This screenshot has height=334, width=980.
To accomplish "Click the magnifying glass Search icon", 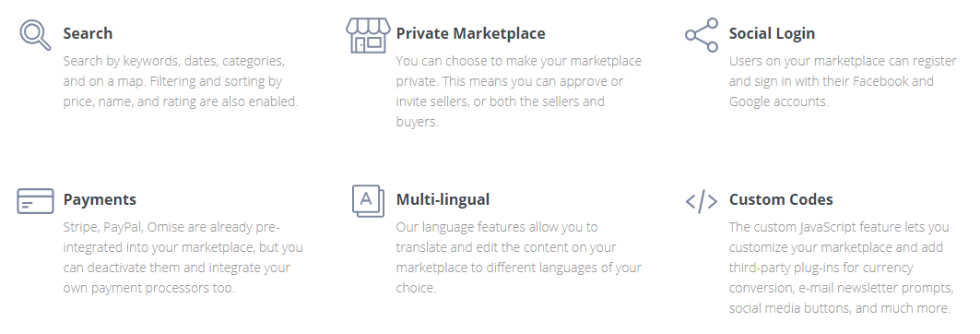I will tap(35, 34).
